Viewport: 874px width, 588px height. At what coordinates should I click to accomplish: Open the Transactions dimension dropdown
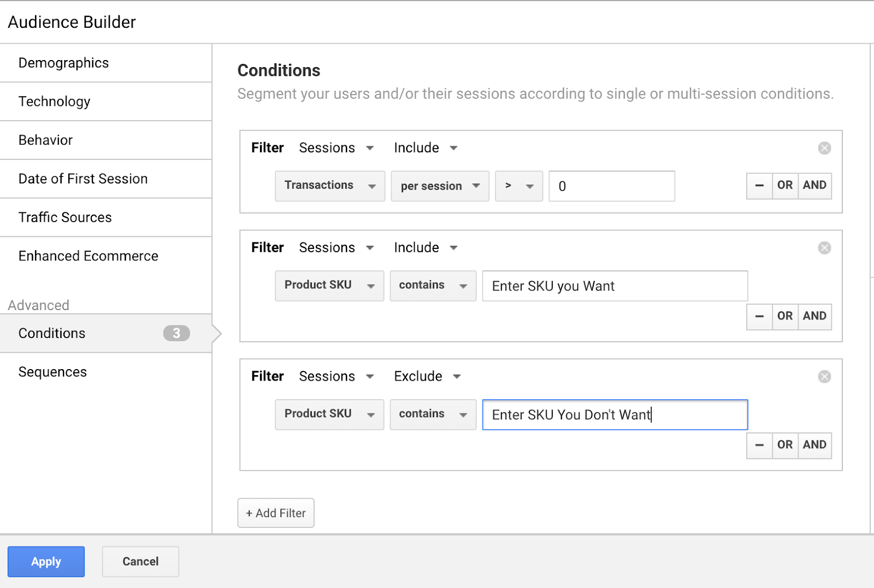click(x=330, y=186)
